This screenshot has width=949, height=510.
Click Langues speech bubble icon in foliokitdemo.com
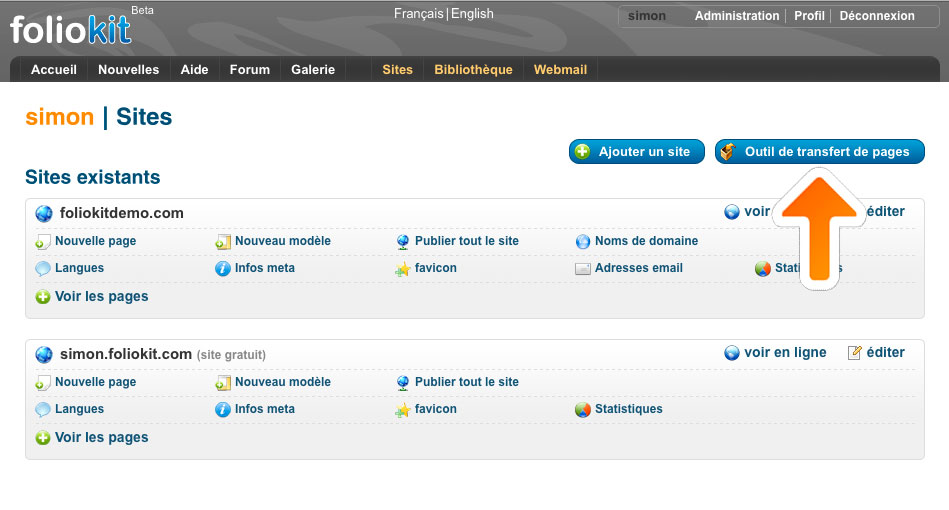pyautogui.click(x=42, y=268)
